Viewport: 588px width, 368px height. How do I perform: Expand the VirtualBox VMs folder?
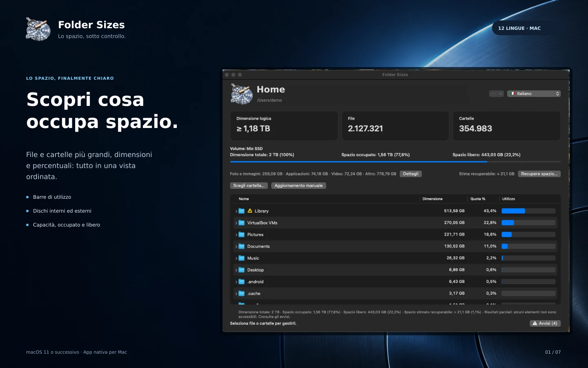(236, 223)
